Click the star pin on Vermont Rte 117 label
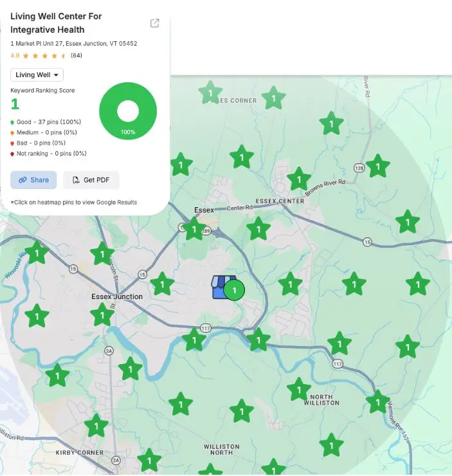452x476 pixels. (x=377, y=402)
